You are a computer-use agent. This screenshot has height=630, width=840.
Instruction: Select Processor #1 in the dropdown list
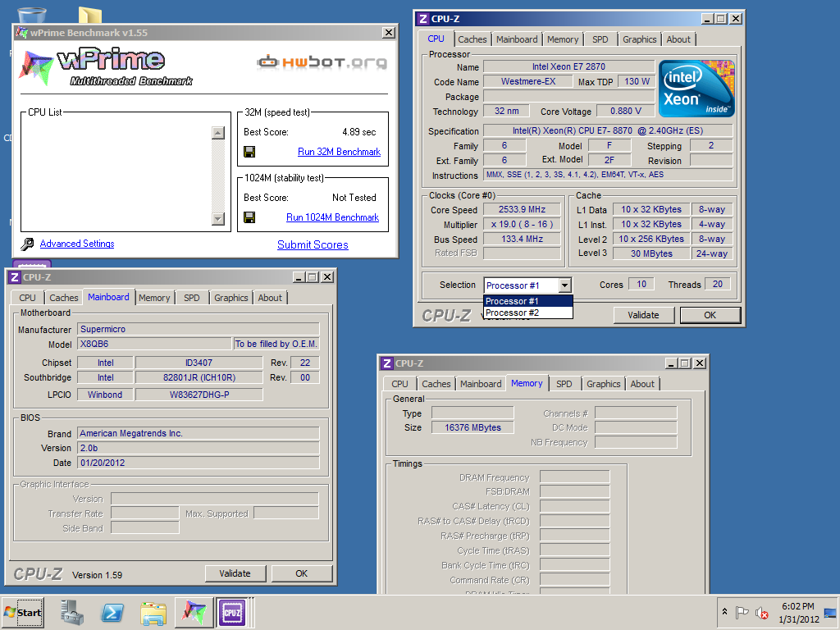tap(528, 301)
